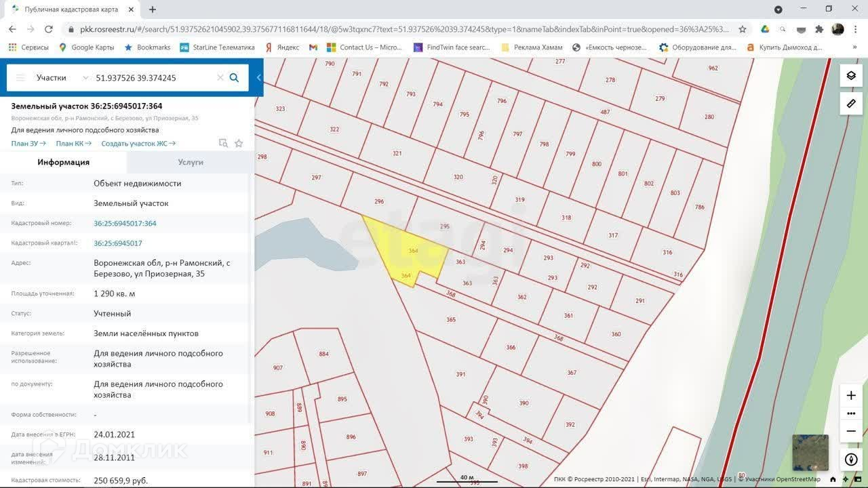Collapse the left information panel
Viewport: 868px width, 488px height.
pos(258,78)
